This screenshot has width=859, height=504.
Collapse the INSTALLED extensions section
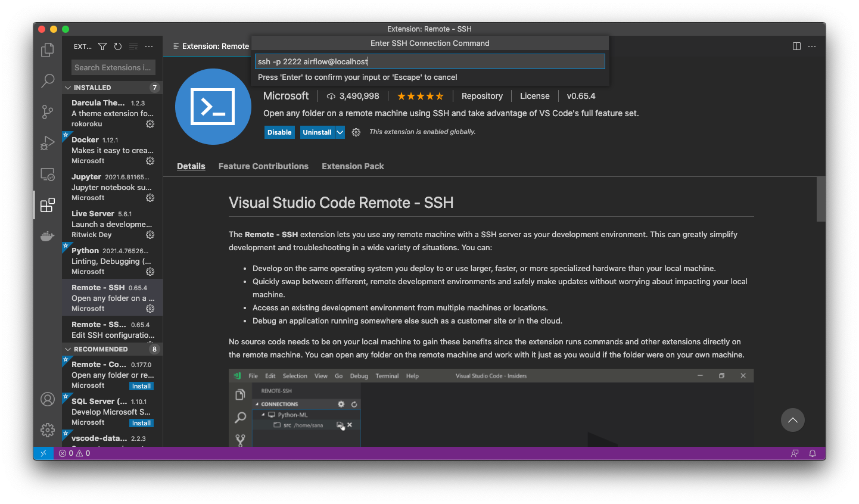(x=68, y=88)
